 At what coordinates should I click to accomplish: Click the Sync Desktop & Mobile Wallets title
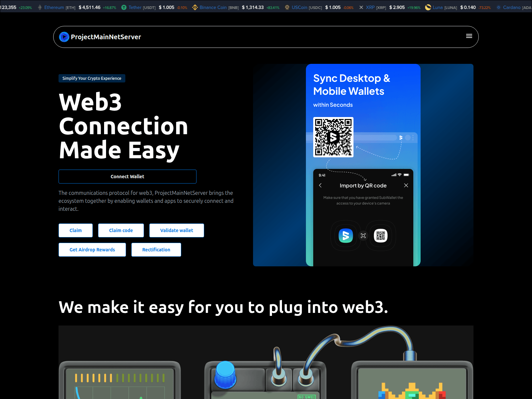pyautogui.click(x=351, y=84)
